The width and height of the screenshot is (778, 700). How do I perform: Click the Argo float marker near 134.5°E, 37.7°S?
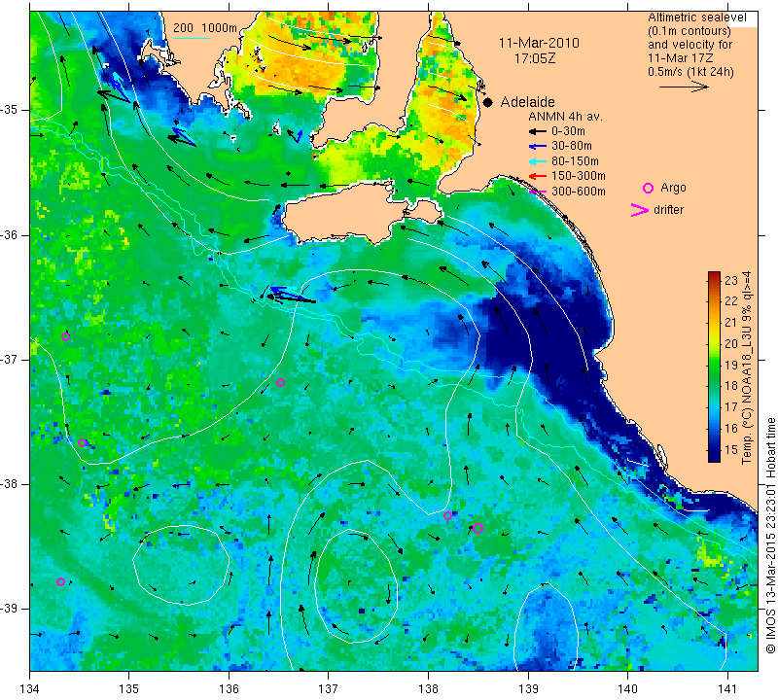[x=83, y=442]
